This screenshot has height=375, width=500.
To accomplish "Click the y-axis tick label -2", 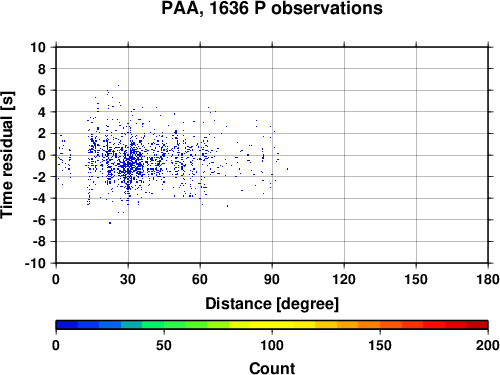I will pos(39,177).
